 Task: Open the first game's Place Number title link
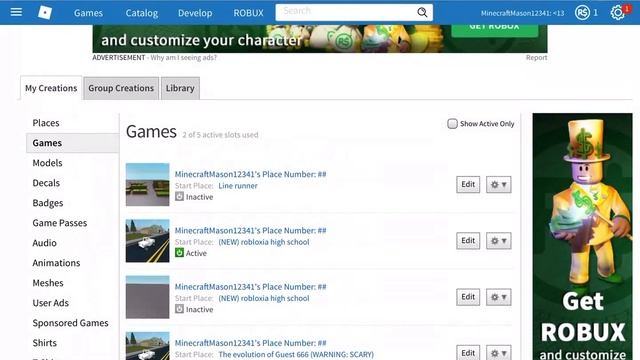point(251,174)
